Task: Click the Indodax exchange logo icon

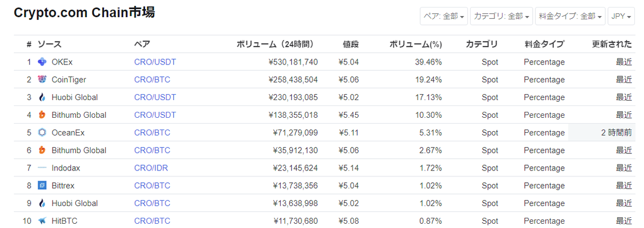Action: pos(42,168)
